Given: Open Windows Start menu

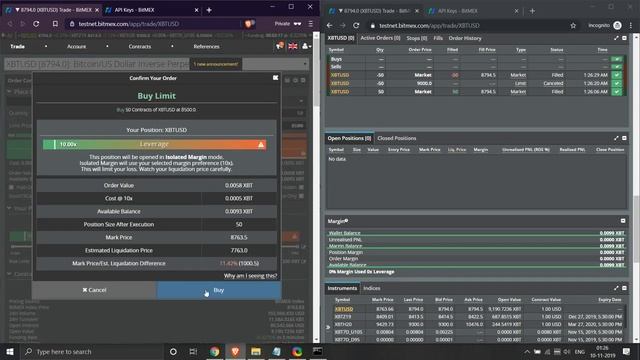Looking at the screenshot, I should (x=10, y=351).
